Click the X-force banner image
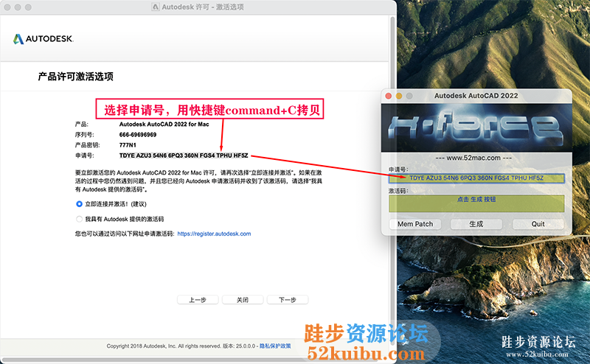590x364 pixels. pyautogui.click(x=476, y=128)
